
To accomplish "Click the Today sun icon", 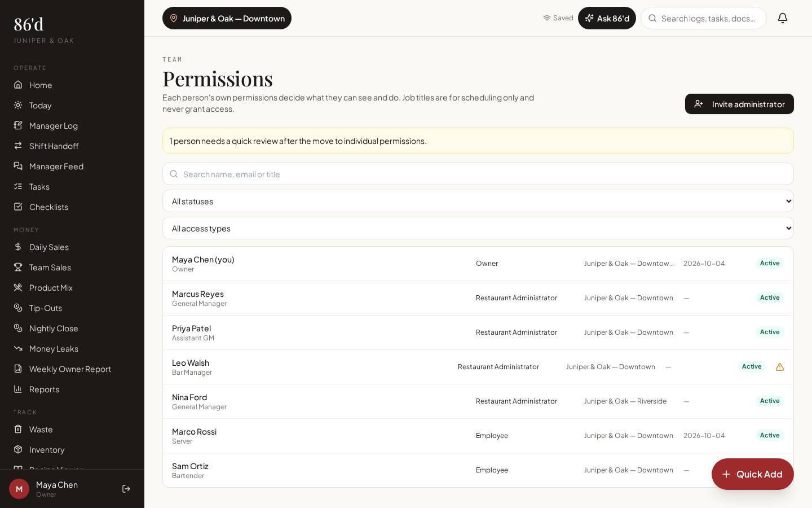I will pyautogui.click(x=18, y=105).
